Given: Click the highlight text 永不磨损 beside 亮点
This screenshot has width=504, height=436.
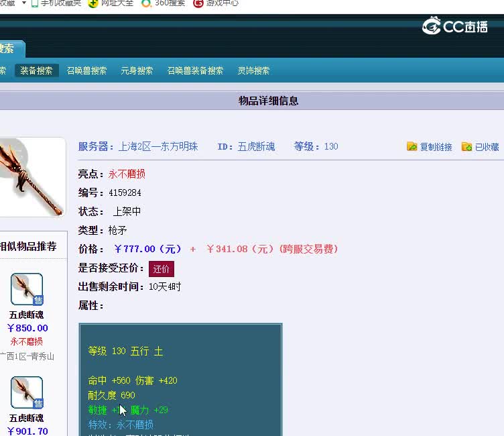Looking at the screenshot, I should (127, 174).
